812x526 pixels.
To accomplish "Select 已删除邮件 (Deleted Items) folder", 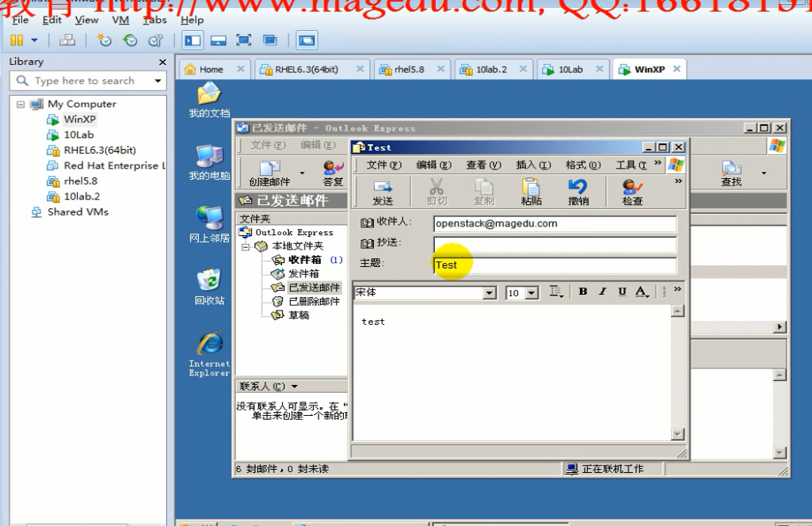I will point(314,301).
